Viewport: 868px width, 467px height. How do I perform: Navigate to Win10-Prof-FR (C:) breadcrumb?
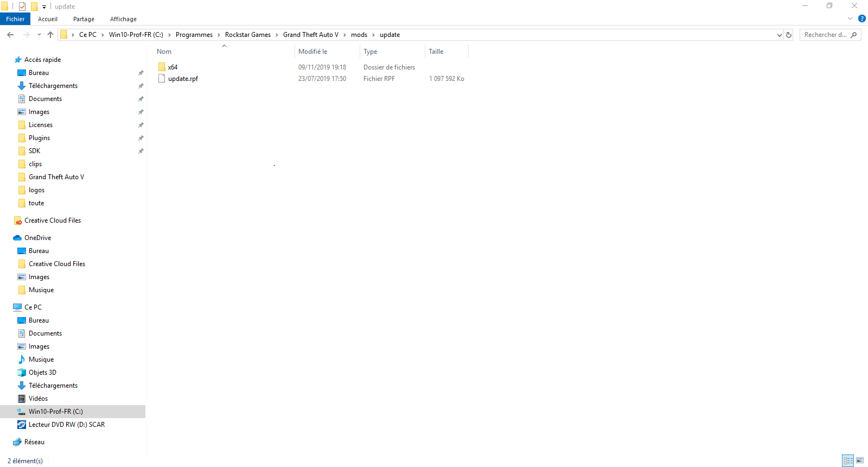point(136,35)
